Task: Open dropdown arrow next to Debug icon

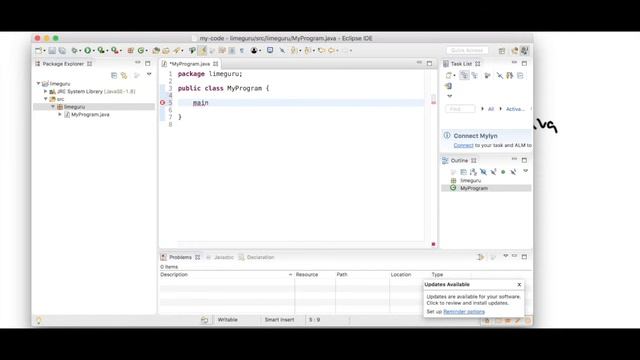Action: [80, 51]
